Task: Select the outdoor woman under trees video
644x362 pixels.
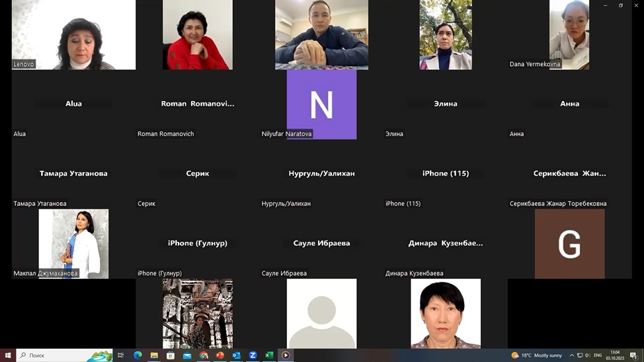Action: 446,35
